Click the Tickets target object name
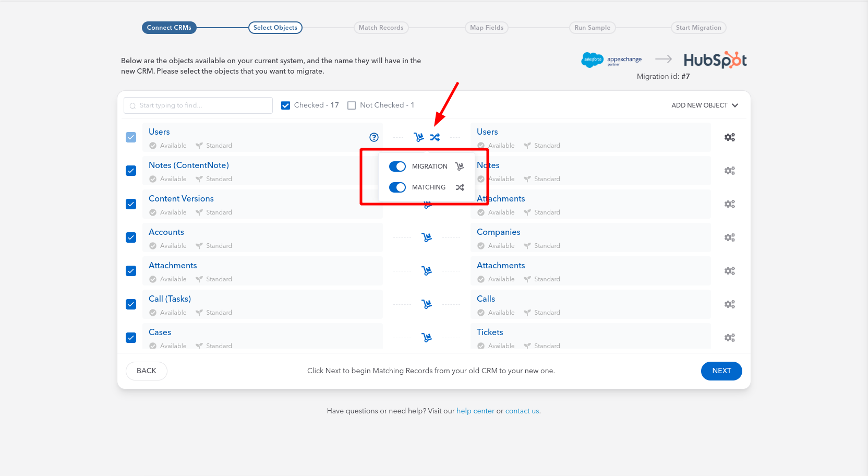868x476 pixels. click(x=490, y=332)
